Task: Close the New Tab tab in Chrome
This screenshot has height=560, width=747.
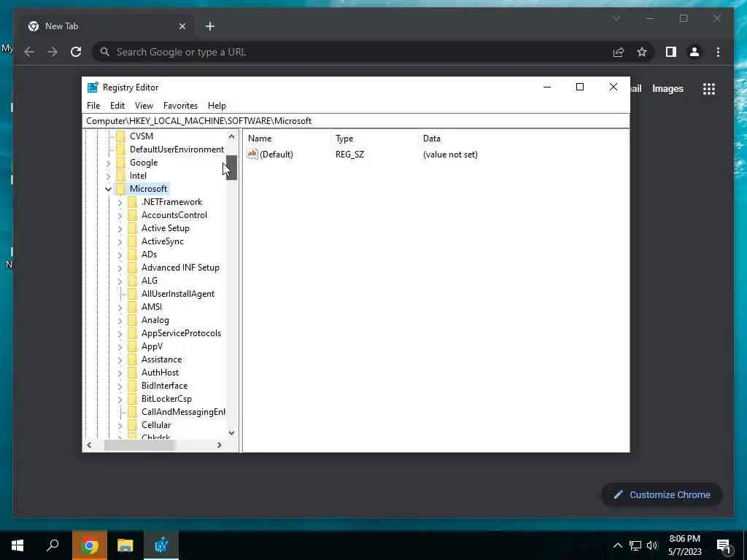Action: pyautogui.click(x=182, y=27)
